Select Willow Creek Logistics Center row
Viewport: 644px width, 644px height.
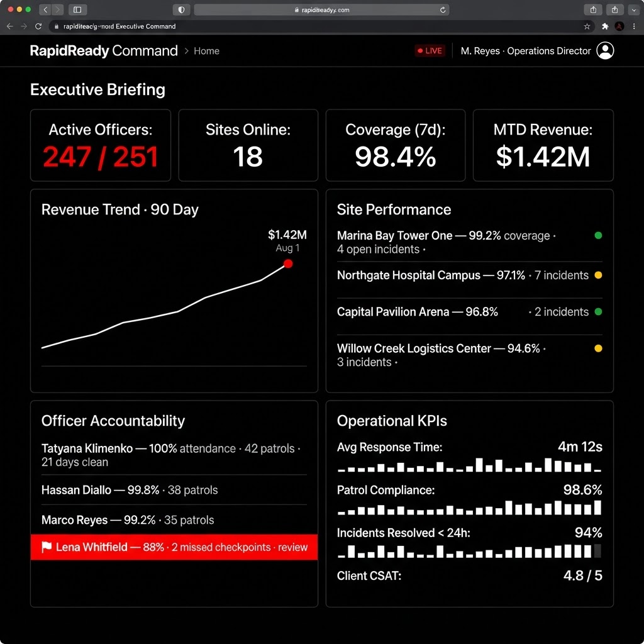469,355
